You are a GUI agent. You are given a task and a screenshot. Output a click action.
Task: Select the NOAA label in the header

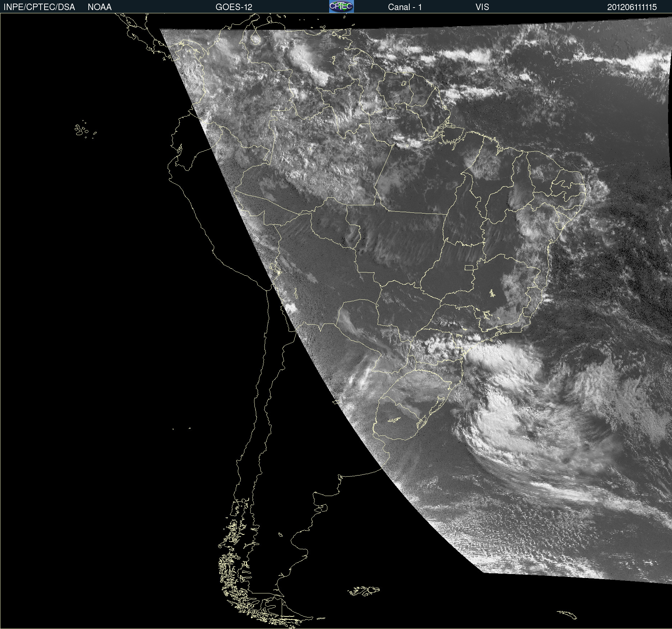[x=100, y=7]
